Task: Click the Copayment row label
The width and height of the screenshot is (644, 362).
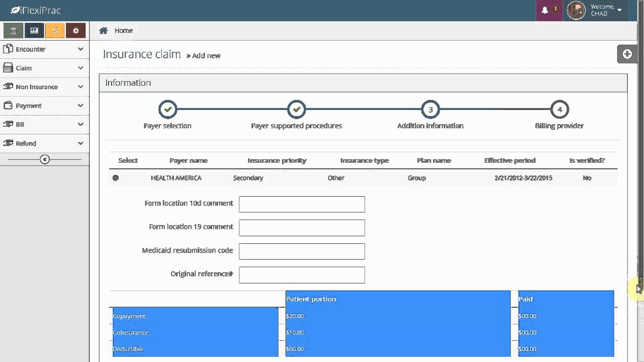Action: pos(129,316)
